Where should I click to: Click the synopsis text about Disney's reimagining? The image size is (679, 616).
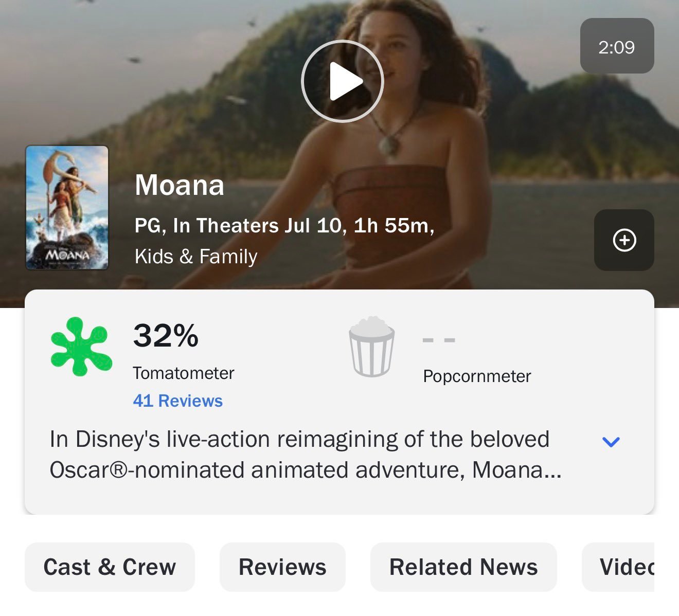(x=306, y=455)
